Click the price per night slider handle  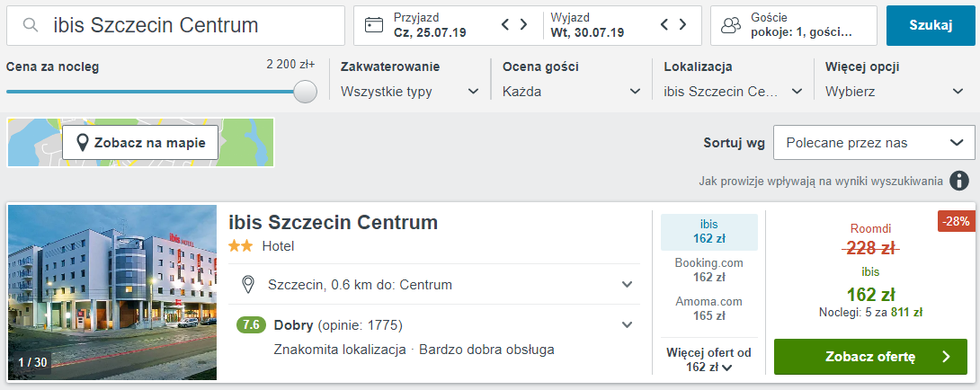coord(305,92)
